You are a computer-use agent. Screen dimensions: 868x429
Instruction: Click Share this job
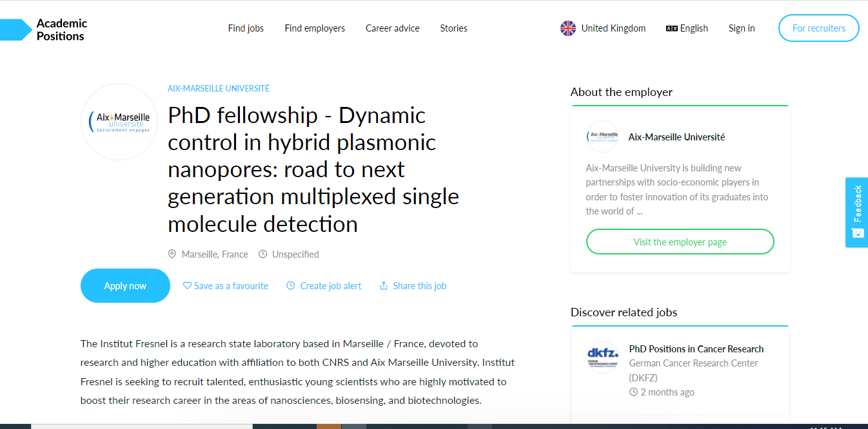[420, 286]
